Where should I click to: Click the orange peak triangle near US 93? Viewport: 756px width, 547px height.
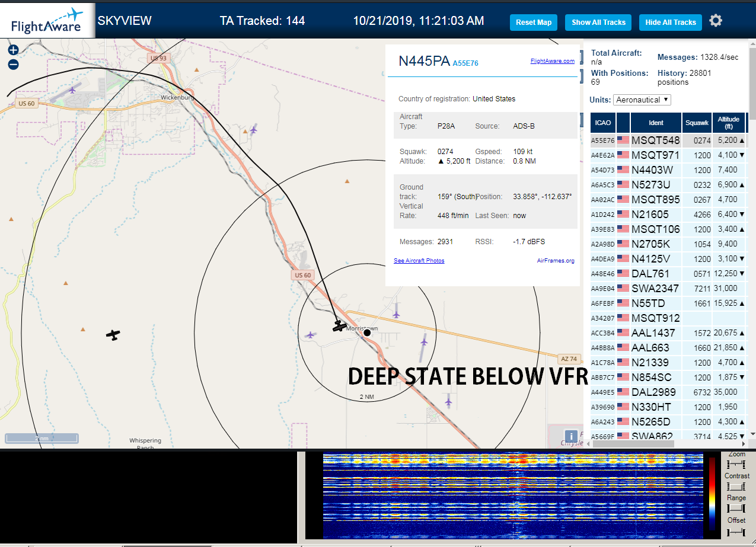(x=196, y=70)
